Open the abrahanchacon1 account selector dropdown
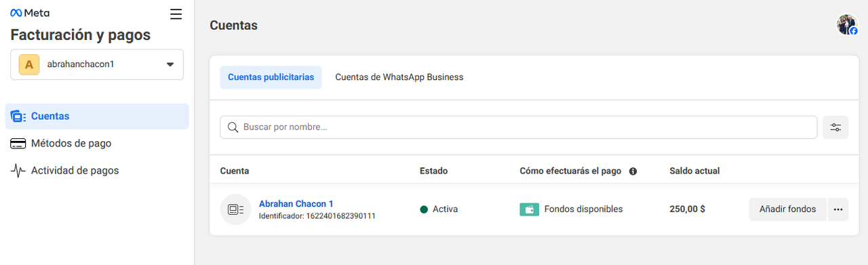Image resolution: width=868 pixels, height=265 pixels. click(97, 64)
